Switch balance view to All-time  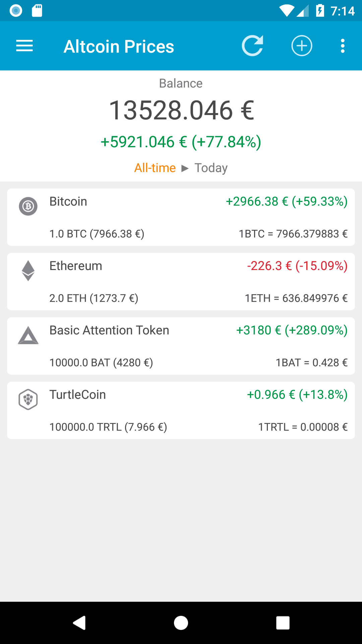click(x=155, y=168)
